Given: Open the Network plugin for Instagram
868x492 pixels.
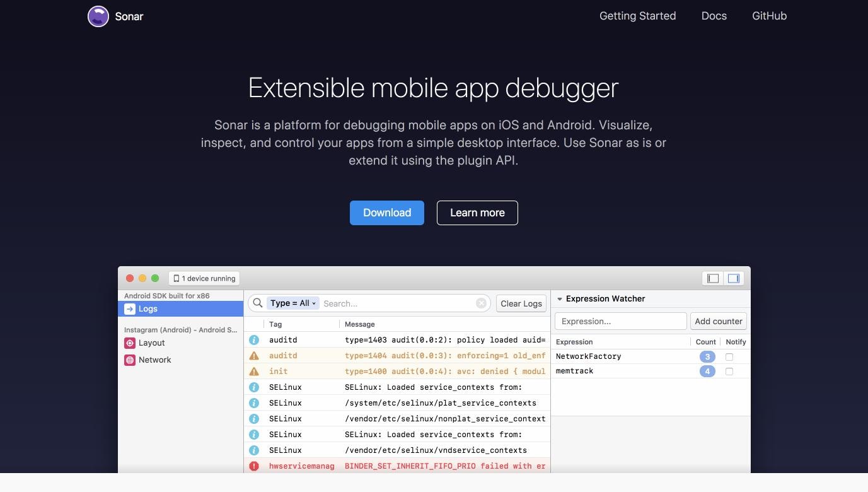Looking at the screenshot, I should 154,360.
